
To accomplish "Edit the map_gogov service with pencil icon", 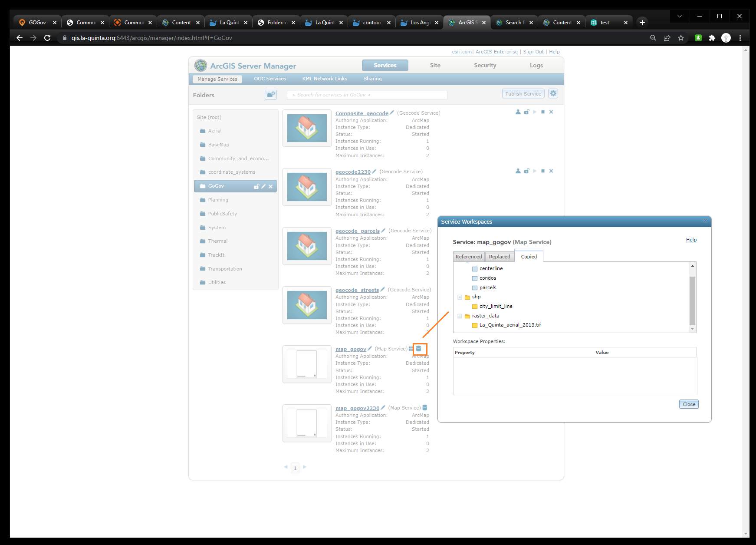I will point(370,349).
